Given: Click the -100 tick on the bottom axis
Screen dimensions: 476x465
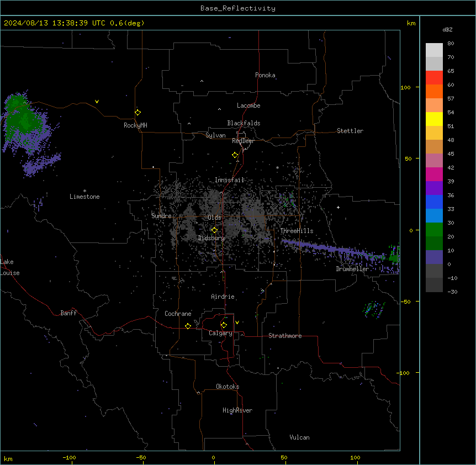Looking at the screenshot, I should [69, 457].
